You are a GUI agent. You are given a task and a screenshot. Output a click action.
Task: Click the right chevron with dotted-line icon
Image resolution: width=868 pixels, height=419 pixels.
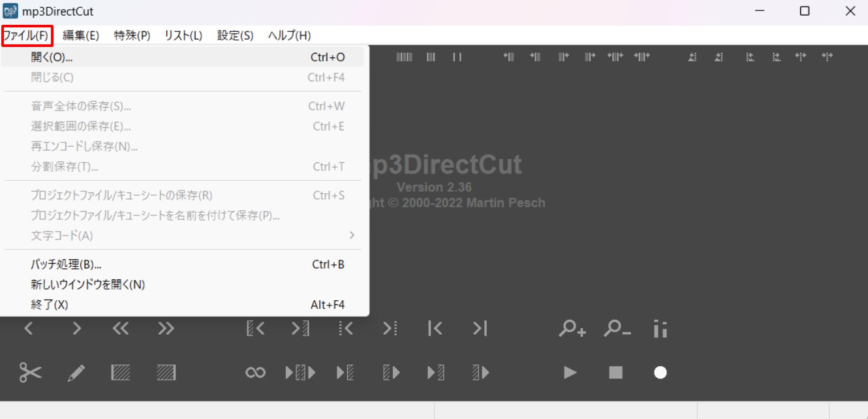390,328
